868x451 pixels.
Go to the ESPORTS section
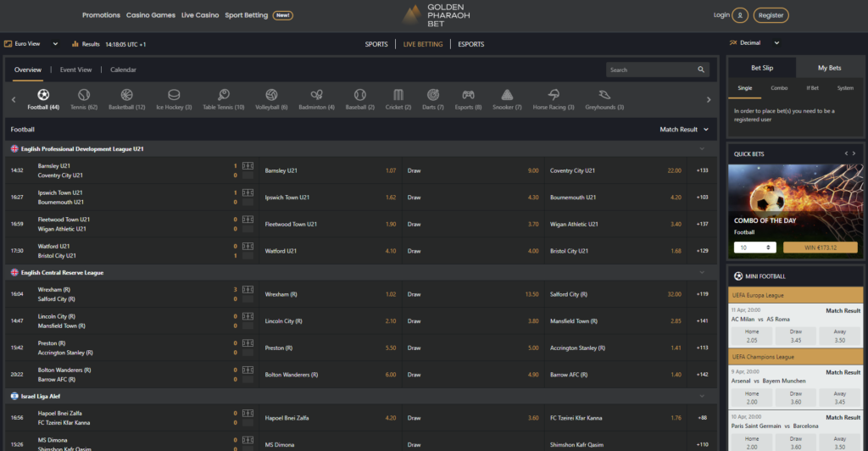tap(471, 44)
